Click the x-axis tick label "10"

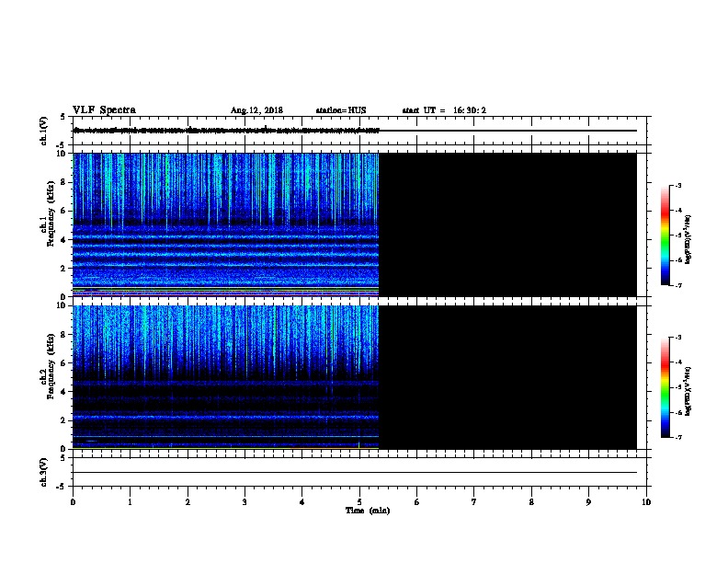[646, 502]
